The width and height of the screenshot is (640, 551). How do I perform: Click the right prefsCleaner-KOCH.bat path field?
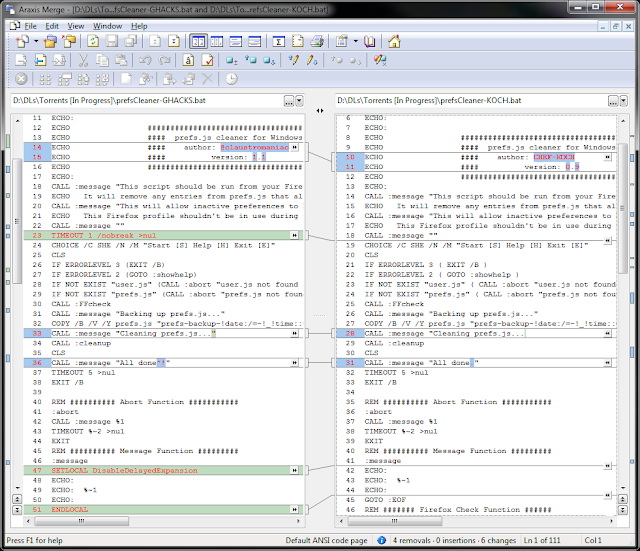pos(471,101)
